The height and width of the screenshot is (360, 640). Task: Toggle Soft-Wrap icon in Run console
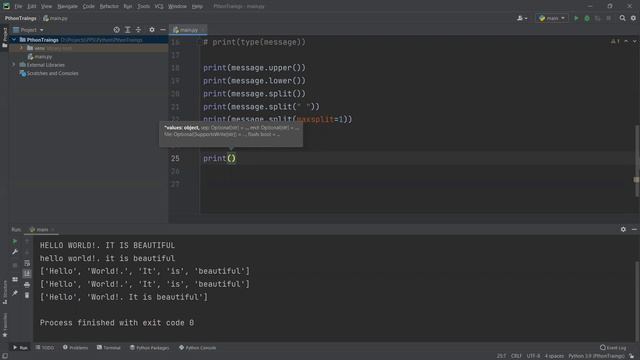pos(27,263)
